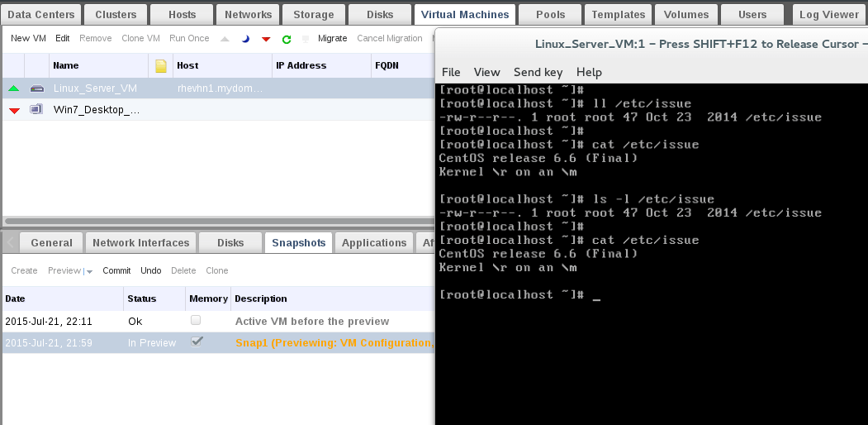Open the File menu in console window
This screenshot has height=425, width=868.
(451, 73)
